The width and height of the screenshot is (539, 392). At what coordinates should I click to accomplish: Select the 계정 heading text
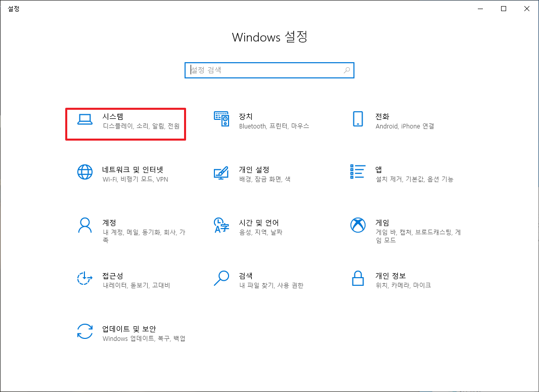109,223
